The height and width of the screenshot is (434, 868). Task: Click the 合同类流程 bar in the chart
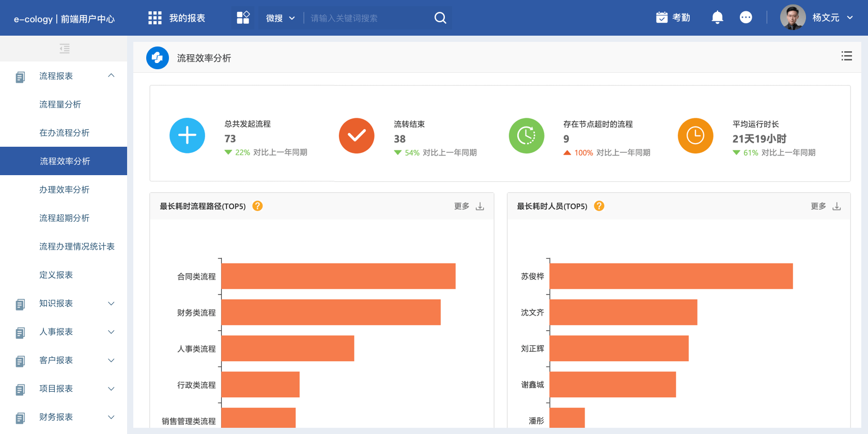338,276
